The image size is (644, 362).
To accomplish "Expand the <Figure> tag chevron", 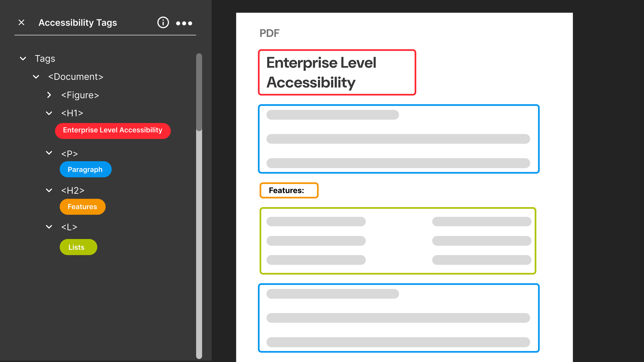I will pyautogui.click(x=49, y=95).
